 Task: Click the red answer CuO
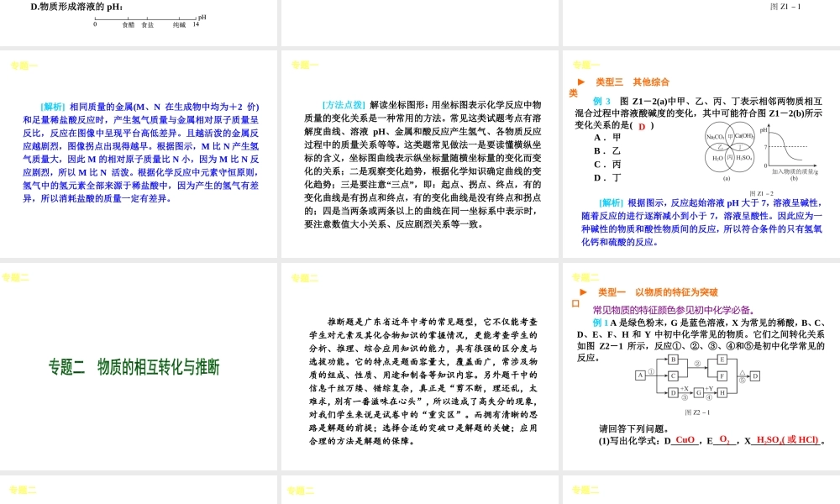[685, 440]
